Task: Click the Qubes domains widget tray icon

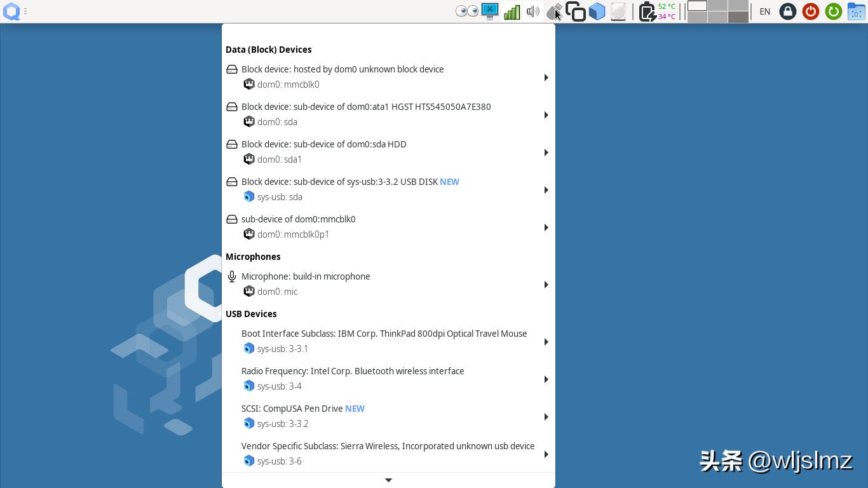Action: point(576,11)
